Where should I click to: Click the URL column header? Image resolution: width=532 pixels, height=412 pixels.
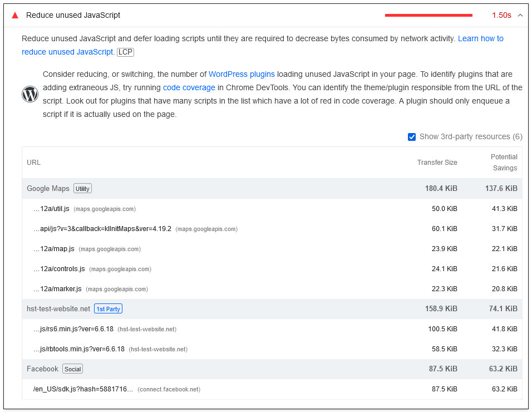coord(33,163)
